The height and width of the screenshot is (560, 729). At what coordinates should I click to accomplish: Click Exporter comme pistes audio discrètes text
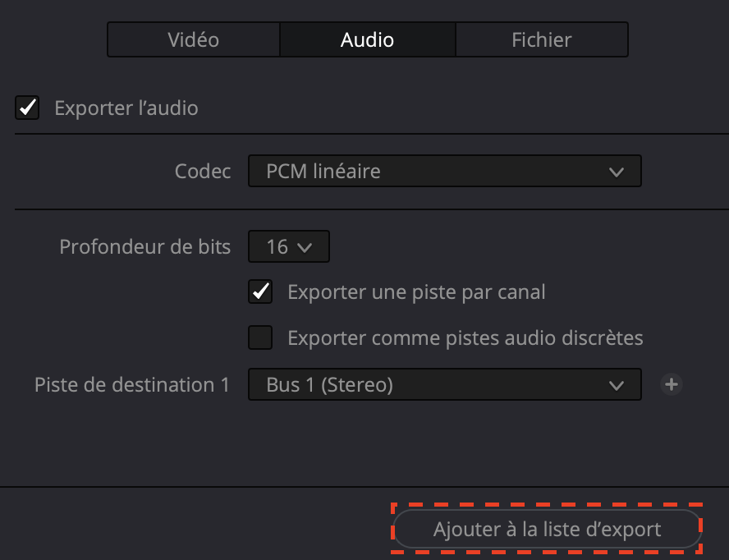(x=465, y=337)
